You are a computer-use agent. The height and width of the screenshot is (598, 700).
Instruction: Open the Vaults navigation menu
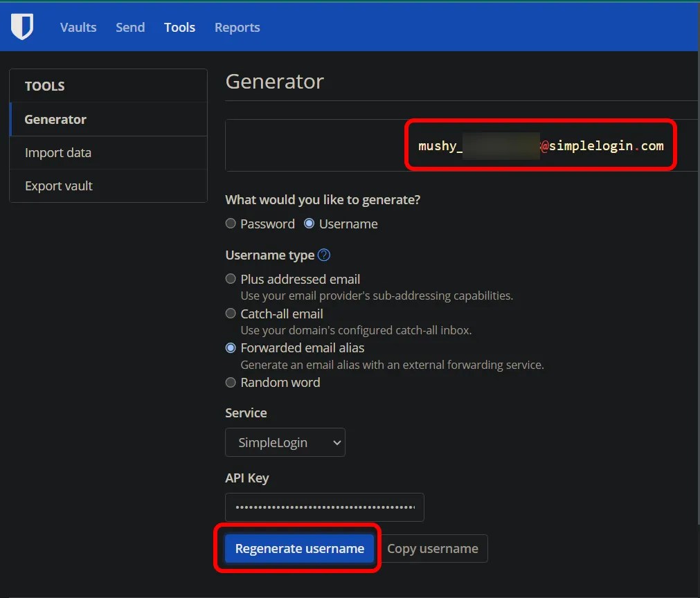click(x=78, y=27)
